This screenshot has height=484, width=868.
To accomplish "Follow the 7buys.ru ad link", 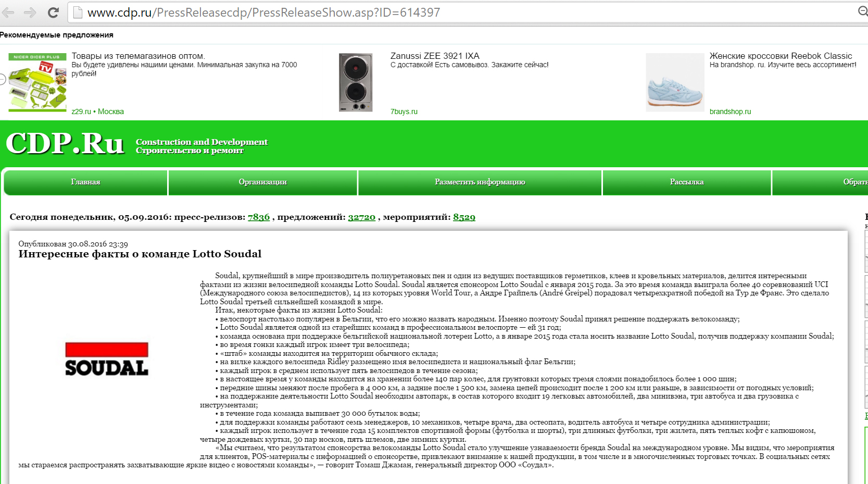I will [404, 111].
